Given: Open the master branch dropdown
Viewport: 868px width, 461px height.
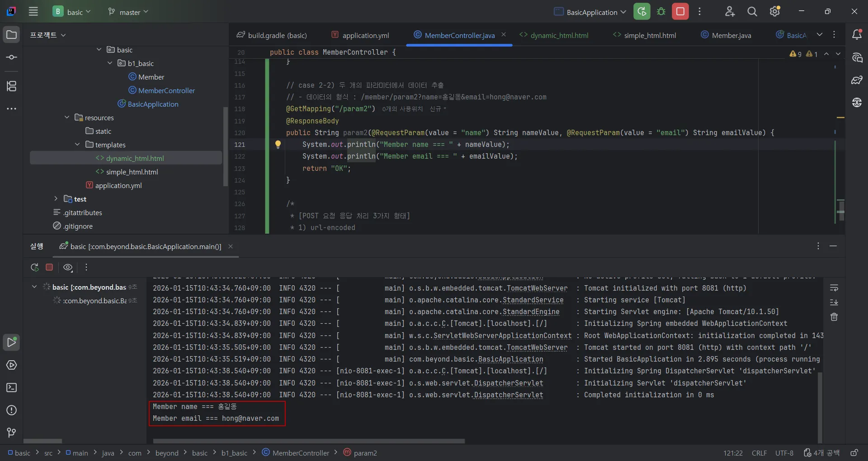Looking at the screenshot, I should click(128, 12).
